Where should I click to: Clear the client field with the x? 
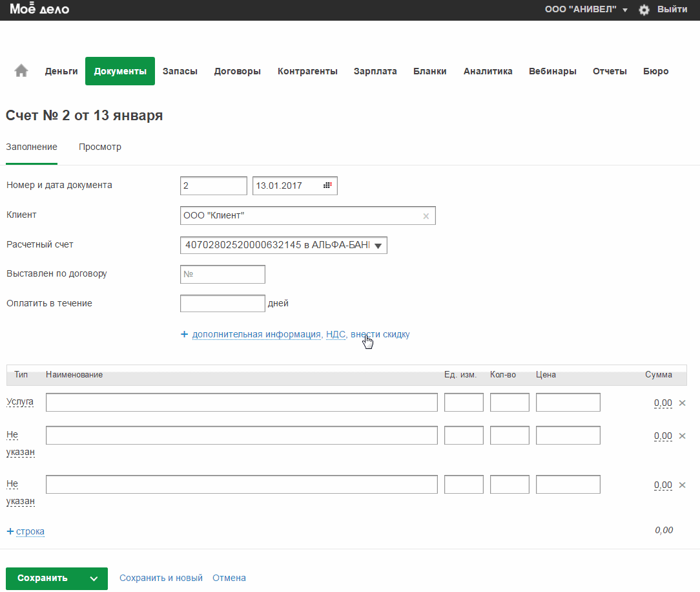[426, 217]
